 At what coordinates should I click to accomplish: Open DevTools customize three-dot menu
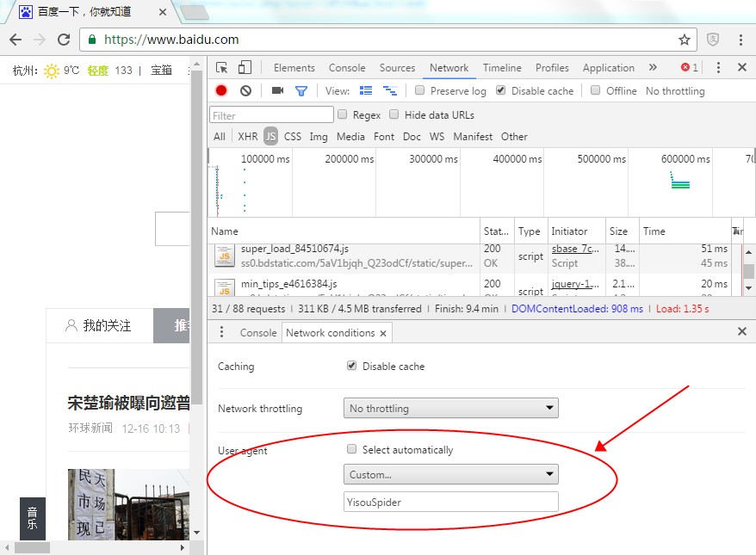tap(718, 67)
